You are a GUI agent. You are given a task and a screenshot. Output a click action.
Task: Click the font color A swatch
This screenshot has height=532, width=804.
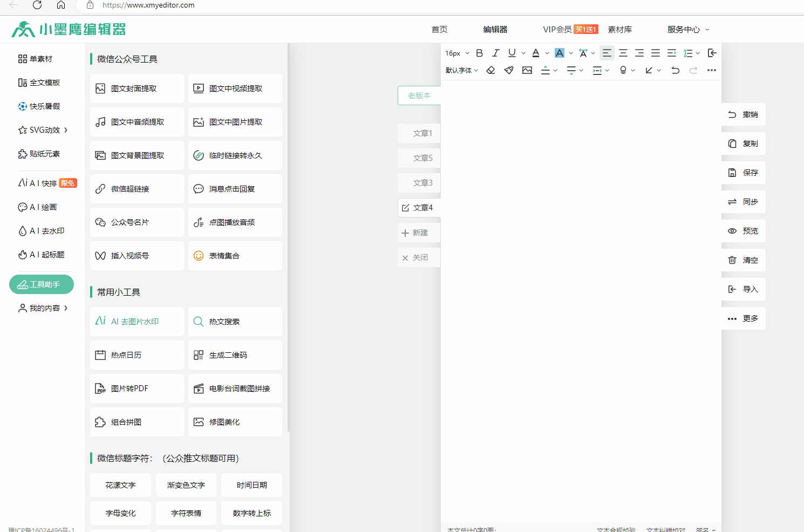536,53
